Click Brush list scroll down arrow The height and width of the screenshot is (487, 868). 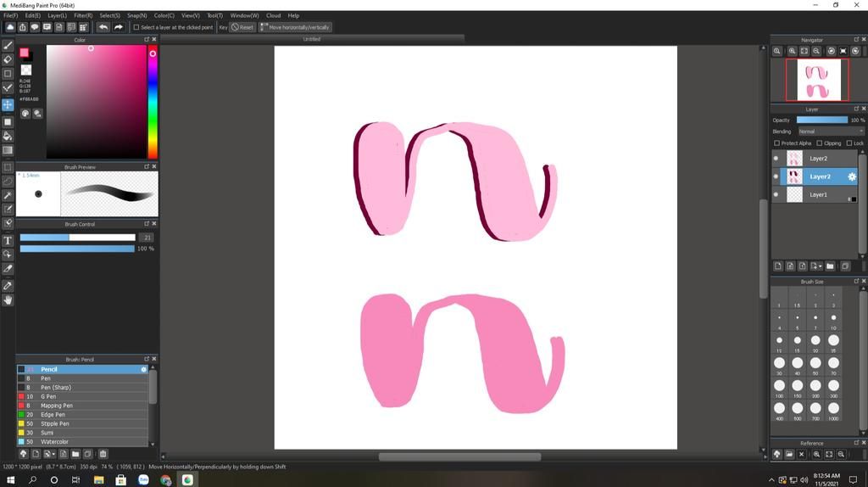point(153,444)
